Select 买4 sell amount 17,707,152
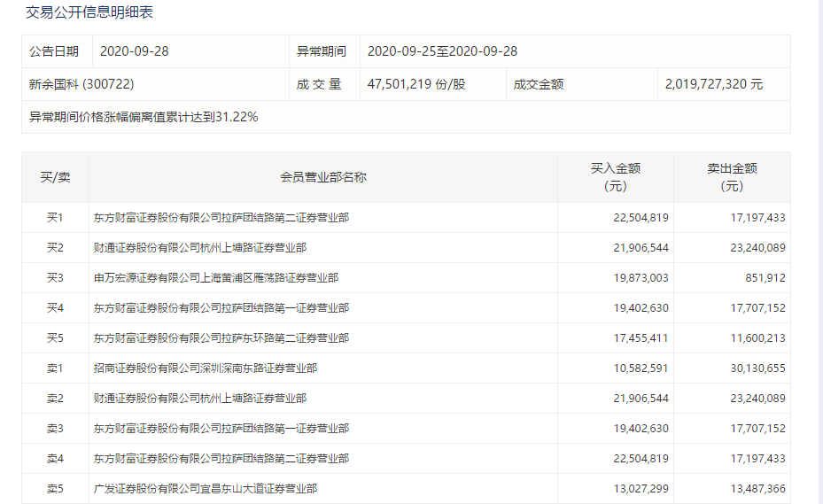The image size is (823, 504). click(x=758, y=307)
